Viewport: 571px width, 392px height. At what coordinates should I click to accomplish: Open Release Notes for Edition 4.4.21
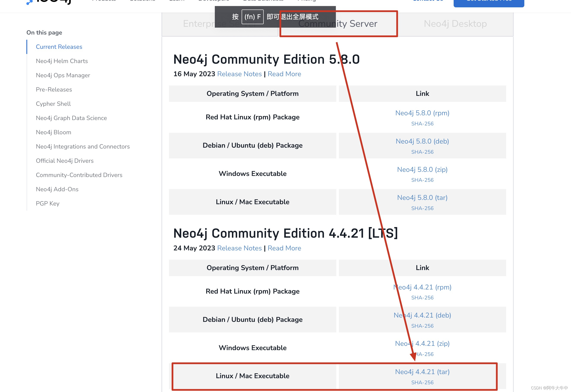[239, 248]
